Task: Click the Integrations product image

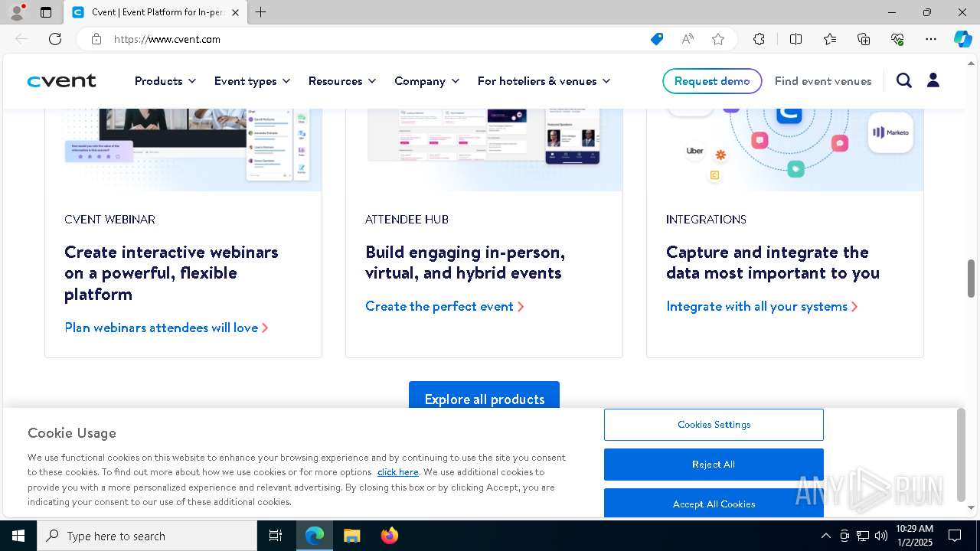Action: point(785,149)
